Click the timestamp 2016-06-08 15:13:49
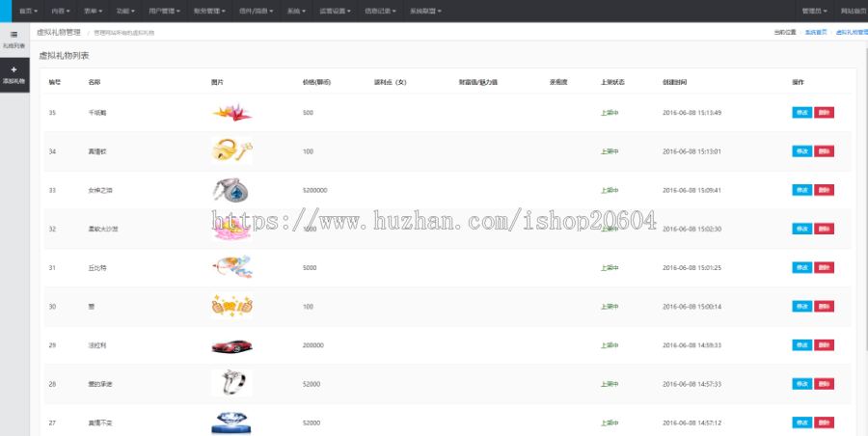The width and height of the screenshot is (868, 436). (x=692, y=113)
